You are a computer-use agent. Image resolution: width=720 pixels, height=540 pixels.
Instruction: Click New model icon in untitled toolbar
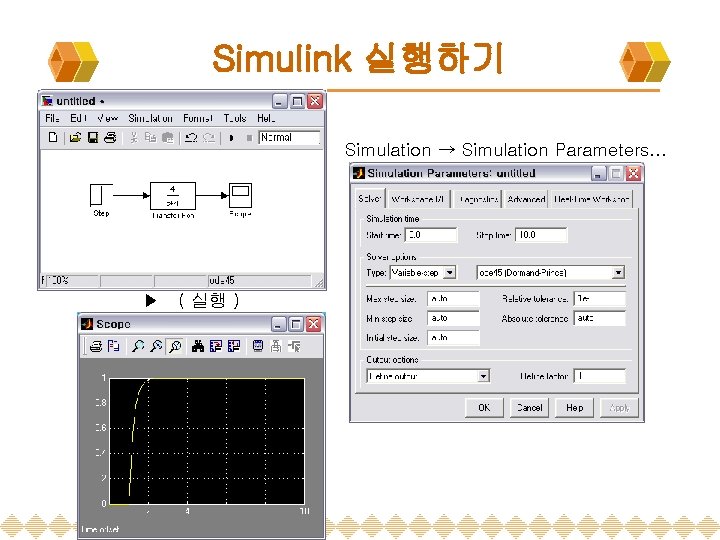coord(53,137)
